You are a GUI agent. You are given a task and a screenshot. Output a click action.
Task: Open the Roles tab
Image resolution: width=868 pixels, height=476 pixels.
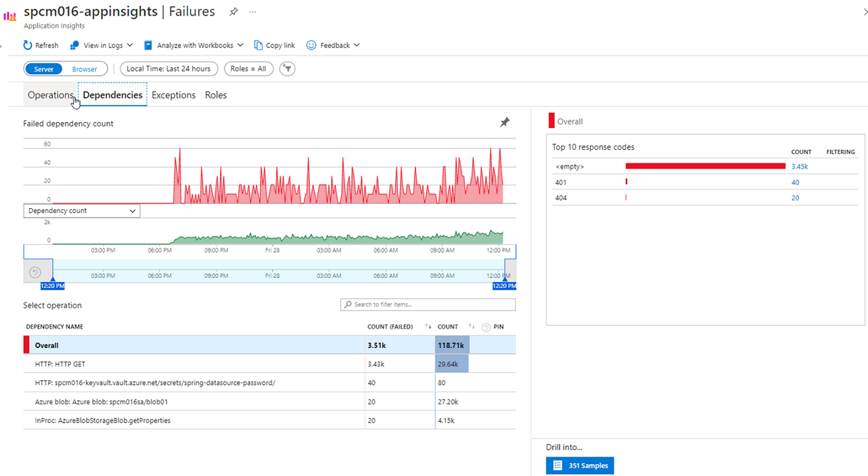pos(216,95)
